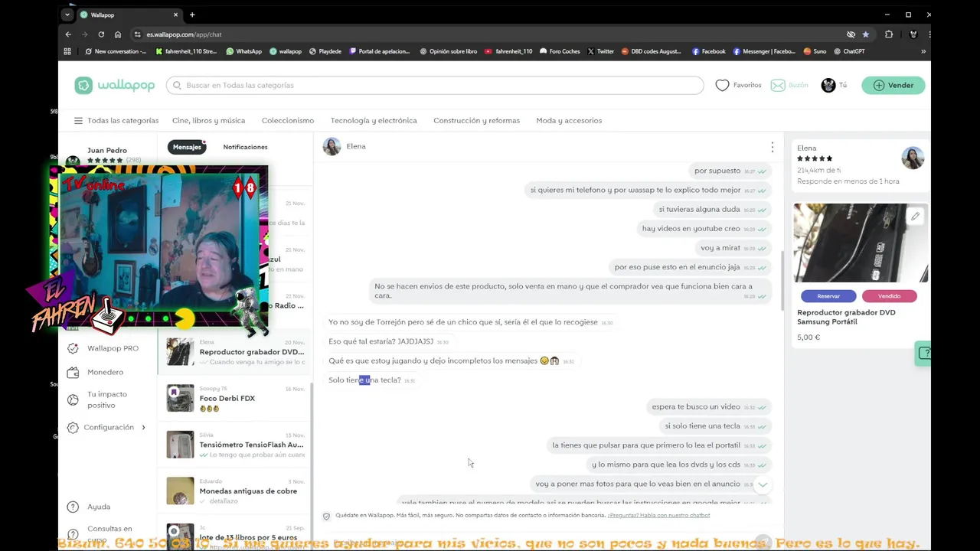Bookmark page with star icon
The height and width of the screenshot is (551, 980).
tap(866, 34)
